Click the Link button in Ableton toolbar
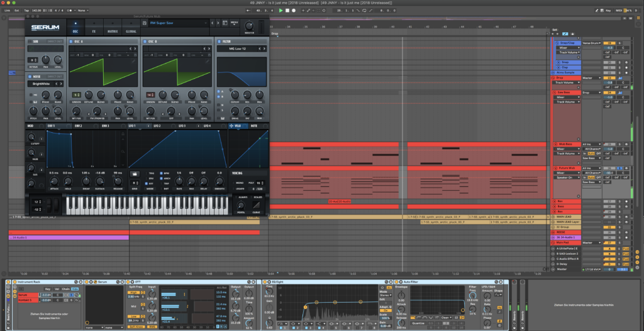The image size is (644, 331). [8, 10]
